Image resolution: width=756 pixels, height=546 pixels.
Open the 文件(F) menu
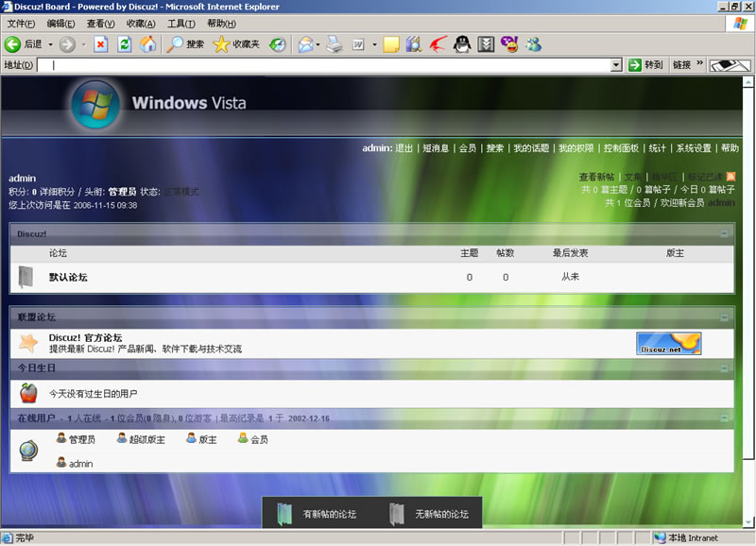[x=21, y=24]
